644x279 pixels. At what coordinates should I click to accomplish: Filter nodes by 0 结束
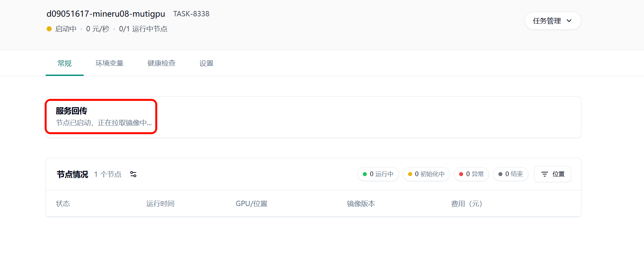pyautogui.click(x=510, y=174)
